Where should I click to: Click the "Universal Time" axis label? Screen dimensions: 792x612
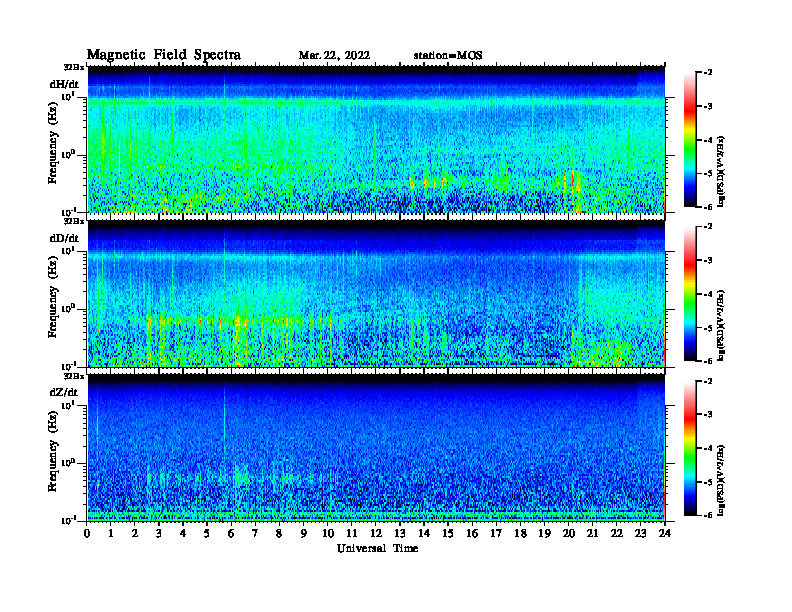pyautogui.click(x=377, y=548)
